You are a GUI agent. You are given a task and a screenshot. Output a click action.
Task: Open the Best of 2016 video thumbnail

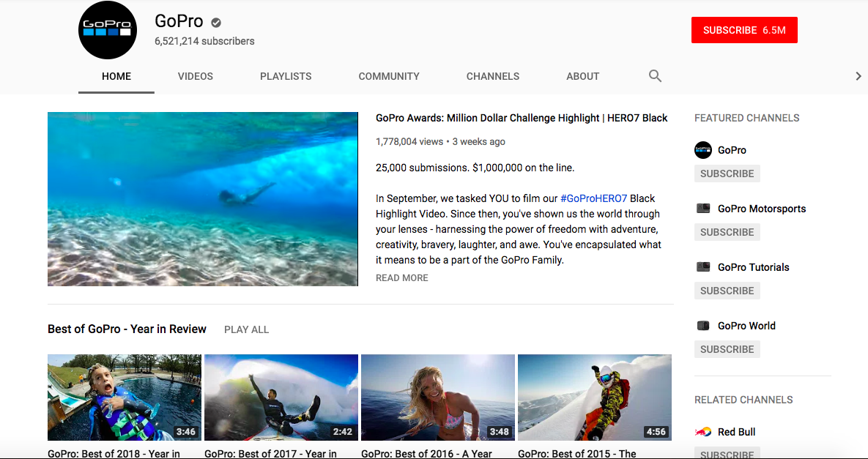[x=438, y=398]
